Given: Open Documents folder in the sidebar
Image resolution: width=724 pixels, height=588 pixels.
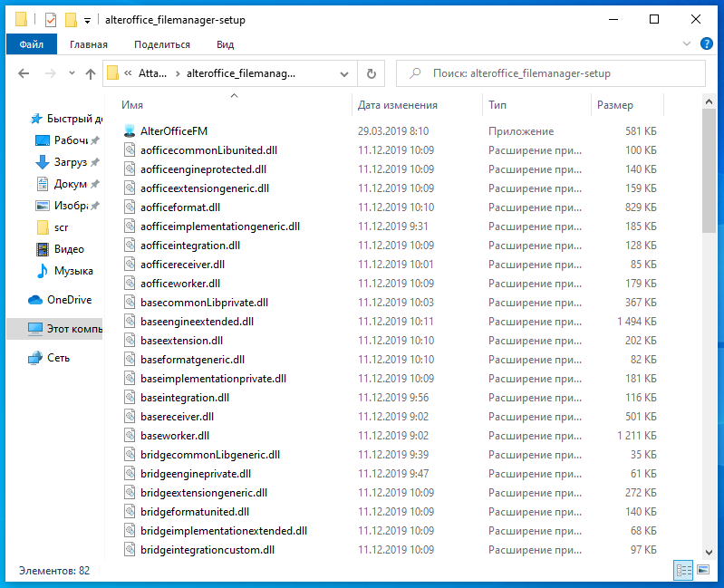Looking at the screenshot, I should click(x=67, y=184).
